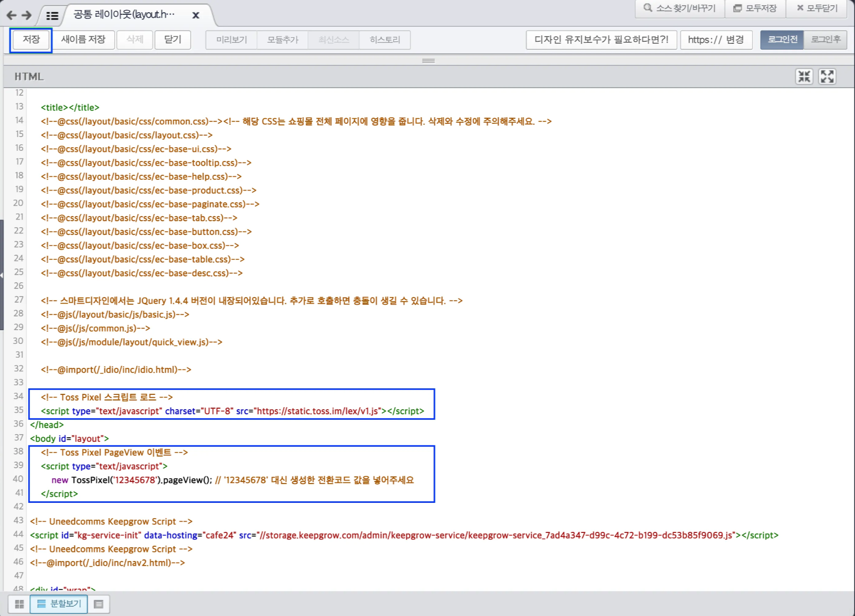Click the ec-base-table.css line
855x616 pixels.
143,259
